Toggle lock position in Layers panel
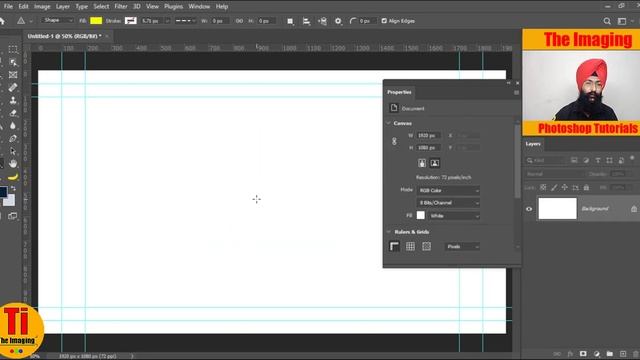 [x=564, y=188]
